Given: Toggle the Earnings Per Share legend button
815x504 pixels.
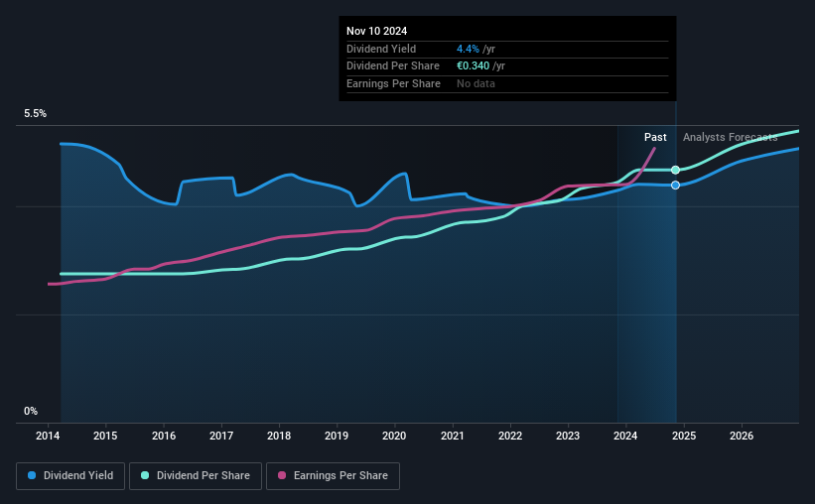Looking at the screenshot, I should point(333,476).
